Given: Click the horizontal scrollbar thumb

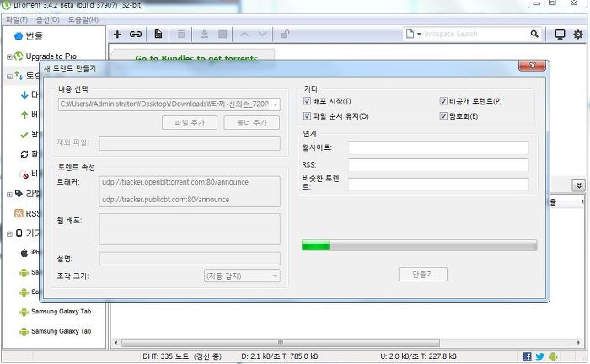Looking at the screenshot, I should click(281, 343).
